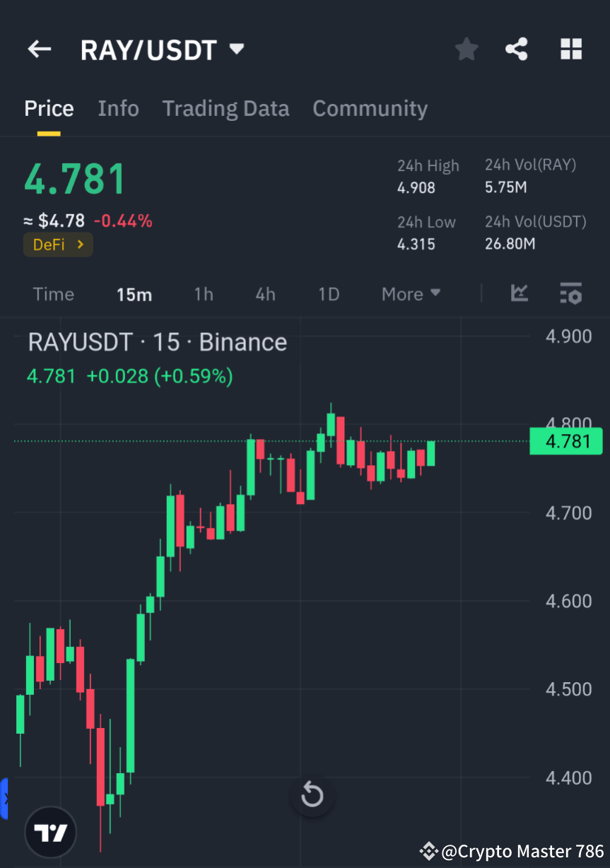This screenshot has height=868, width=610.
Task: Go back using the left arrow
Action: coord(39,49)
